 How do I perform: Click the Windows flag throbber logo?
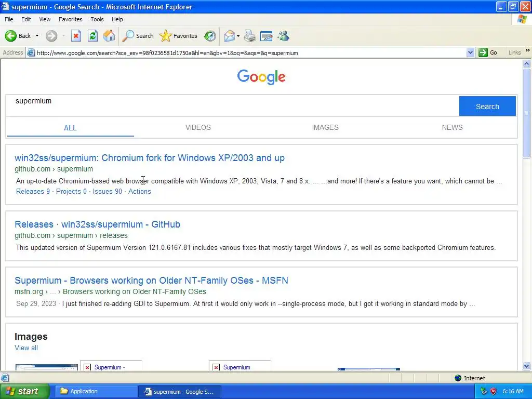(x=523, y=19)
